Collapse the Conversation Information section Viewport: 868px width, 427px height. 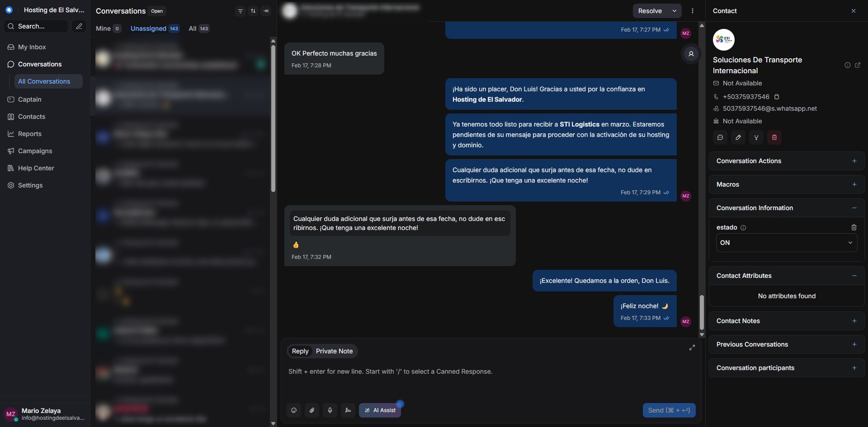point(854,208)
